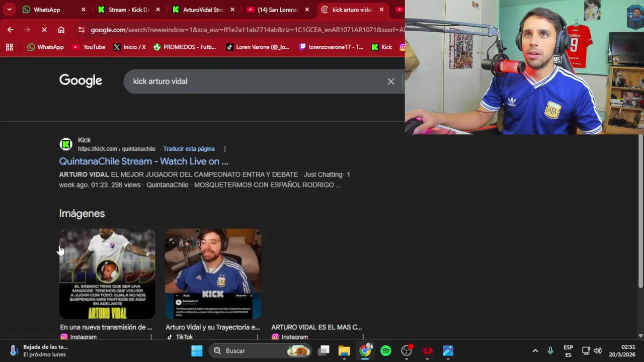Click the taskbar Buscar search box

[261, 350]
